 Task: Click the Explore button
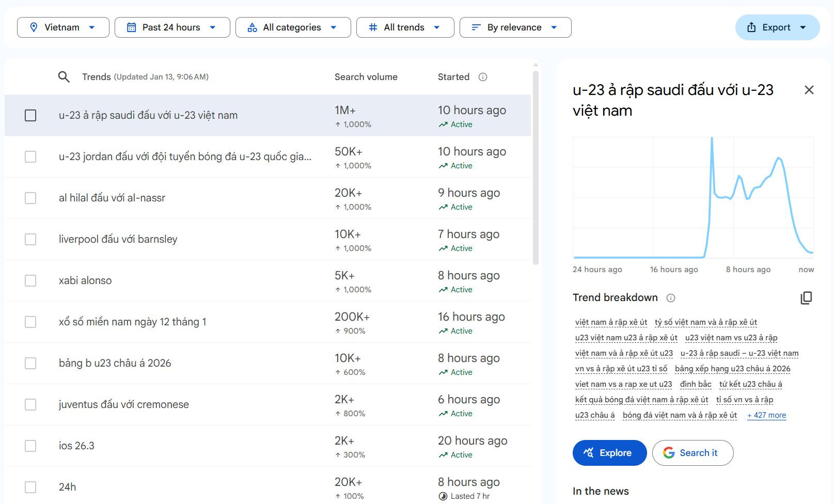[609, 453]
